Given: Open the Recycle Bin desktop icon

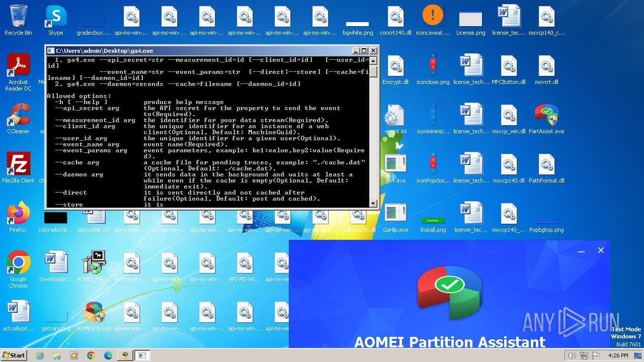Looking at the screenshot, I should tap(18, 21).
